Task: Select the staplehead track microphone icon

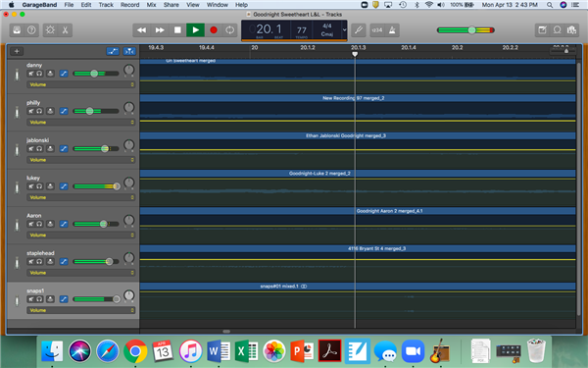Action: pos(17,262)
